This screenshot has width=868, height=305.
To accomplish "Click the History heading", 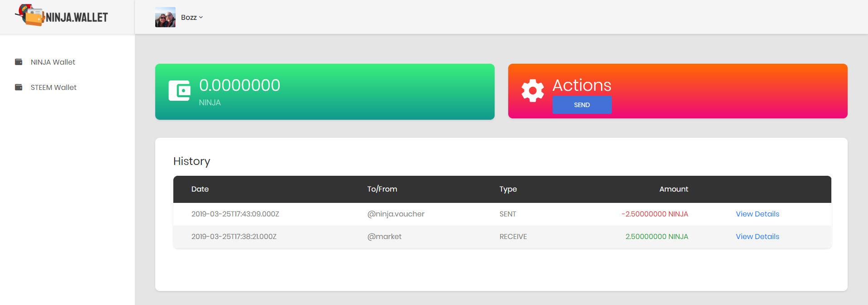I will [x=192, y=161].
